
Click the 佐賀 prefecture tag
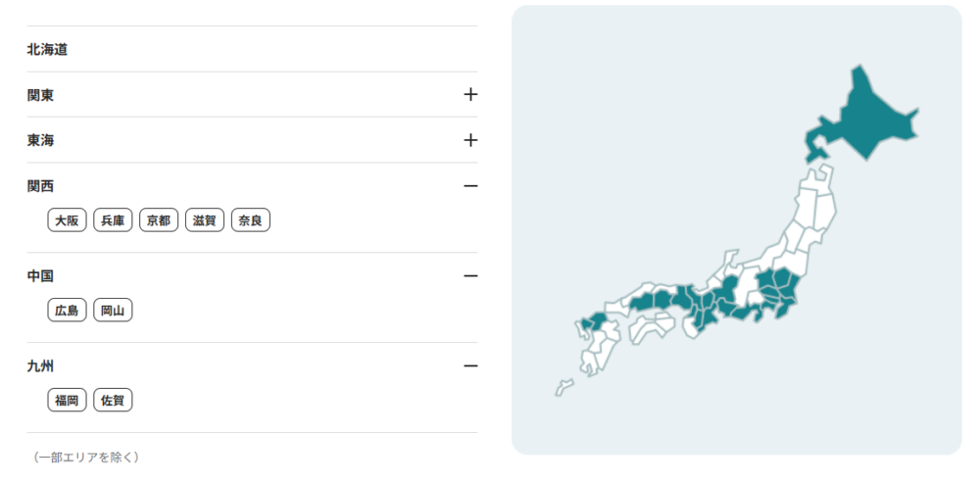coord(113,401)
